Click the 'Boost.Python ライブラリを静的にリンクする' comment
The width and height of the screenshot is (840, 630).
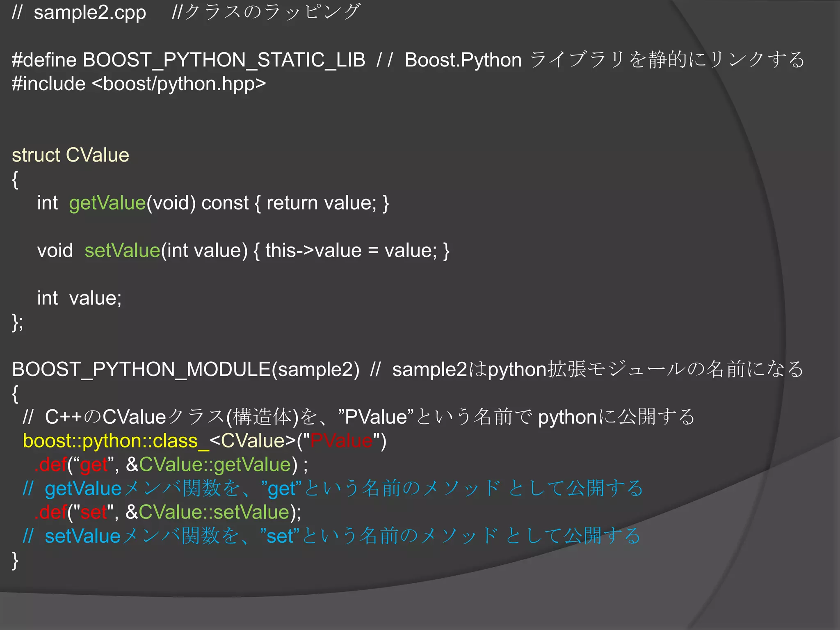(604, 60)
